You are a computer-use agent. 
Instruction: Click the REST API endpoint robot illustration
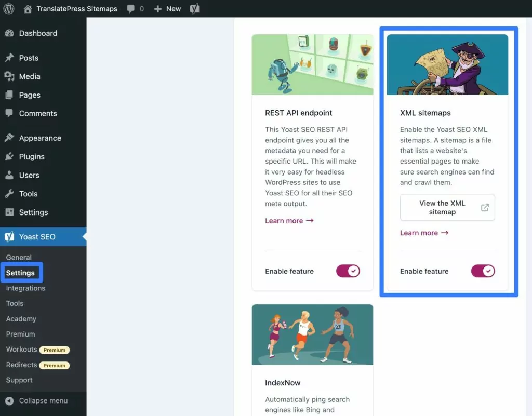point(312,64)
